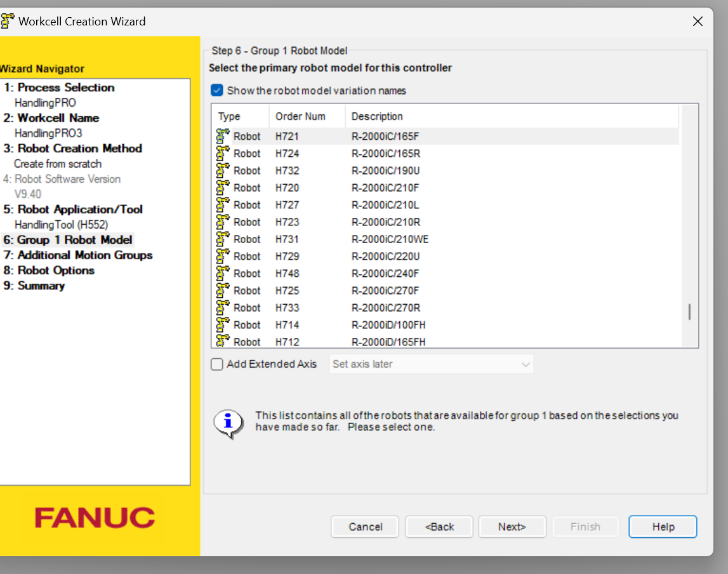Open the Set axis later dropdown

[x=432, y=364]
